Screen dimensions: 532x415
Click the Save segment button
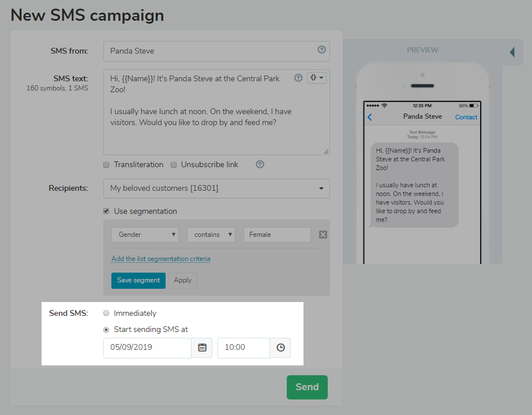coord(138,280)
